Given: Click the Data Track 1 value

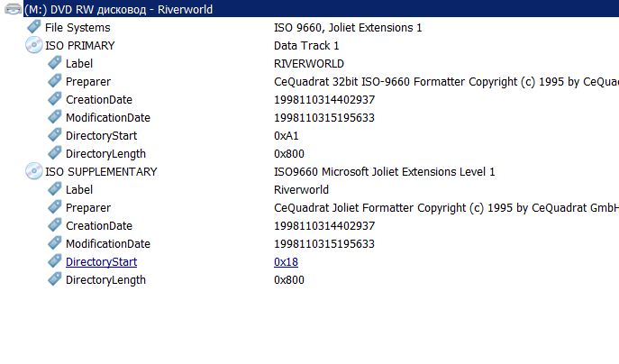Looking at the screenshot, I should (x=306, y=45).
